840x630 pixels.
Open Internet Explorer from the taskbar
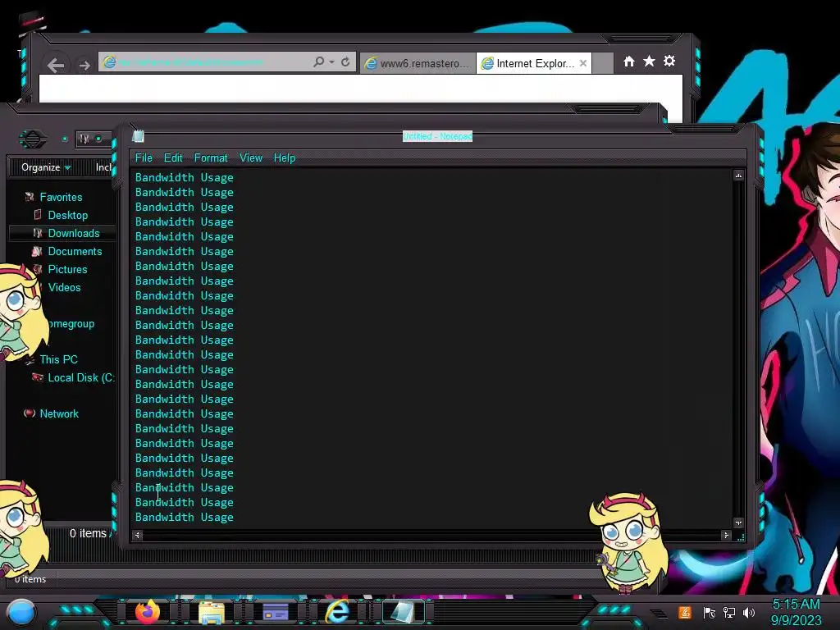pyautogui.click(x=338, y=611)
